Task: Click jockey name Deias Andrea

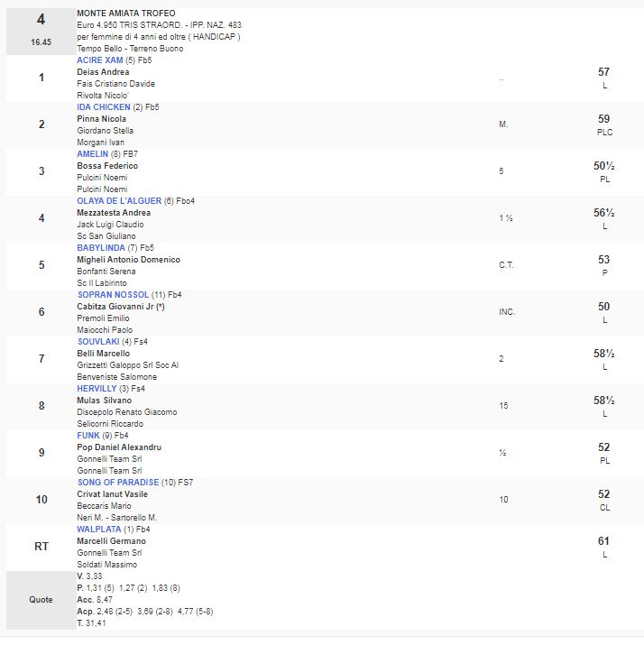Action: (x=103, y=72)
